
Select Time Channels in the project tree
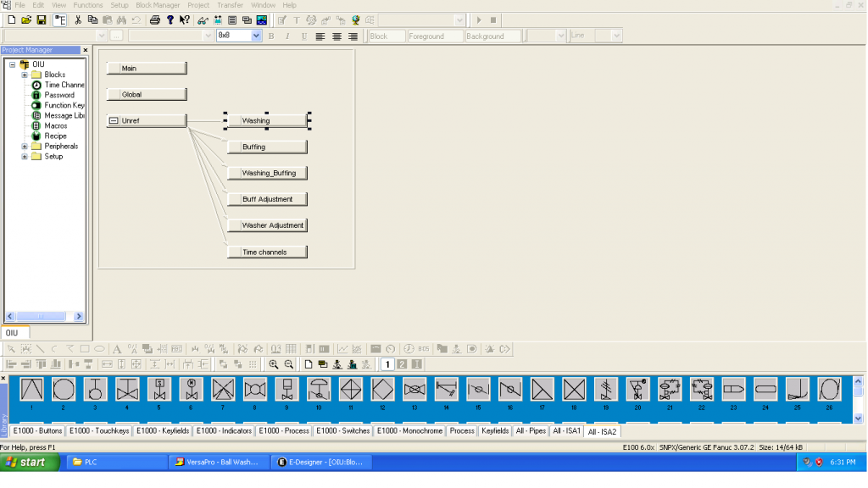(64, 85)
